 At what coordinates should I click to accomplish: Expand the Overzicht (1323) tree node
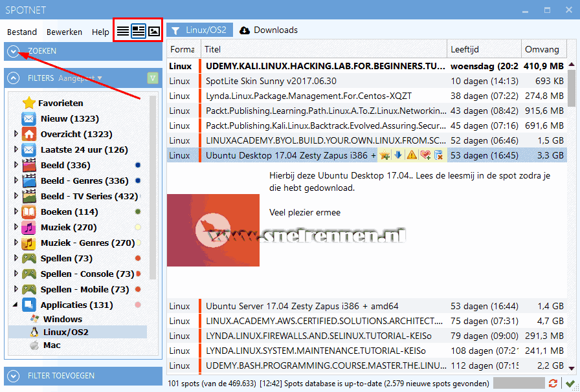tap(16, 133)
